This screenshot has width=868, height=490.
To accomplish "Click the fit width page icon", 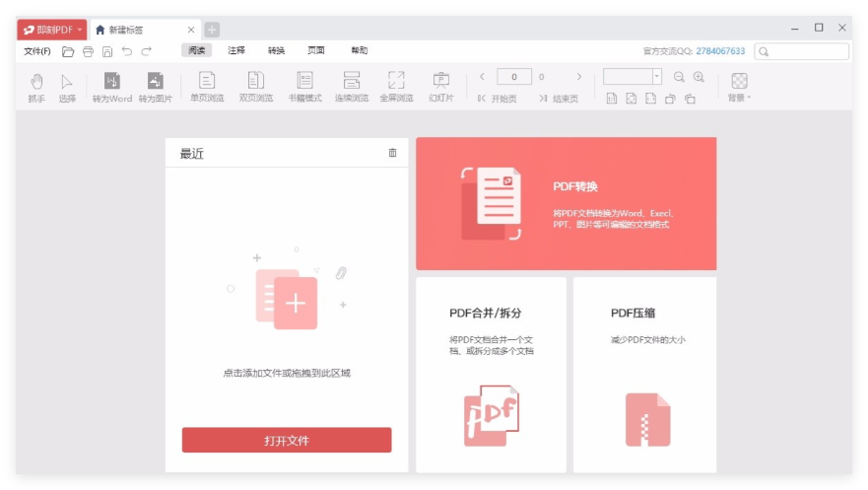I will click(x=651, y=99).
